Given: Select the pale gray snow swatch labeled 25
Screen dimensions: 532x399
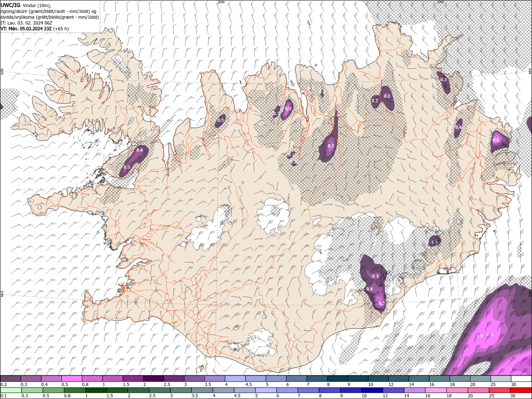Looking at the screenshot, I should point(500,379).
